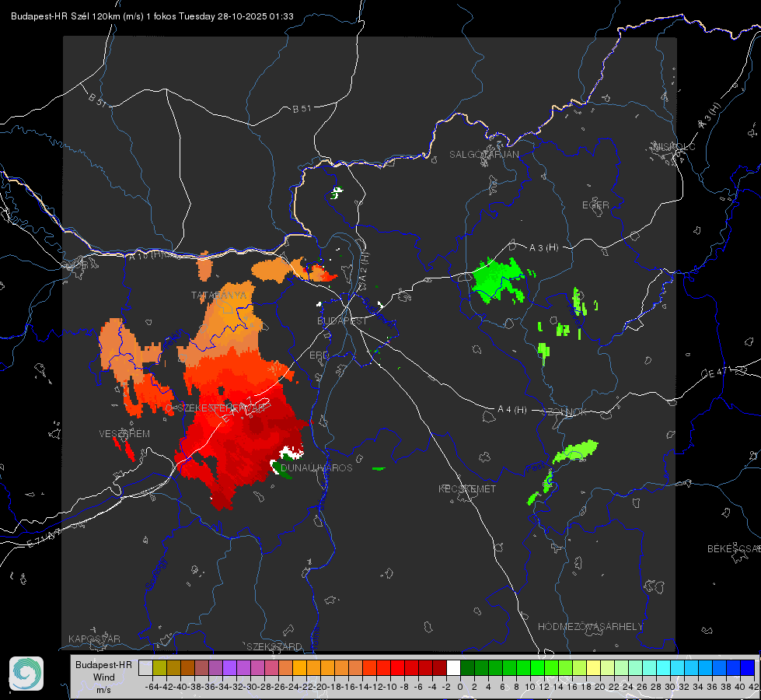Screen dimensions: 761x700
Task: Click the light green echo south of Szolnok
Action: (x=575, y=451)
